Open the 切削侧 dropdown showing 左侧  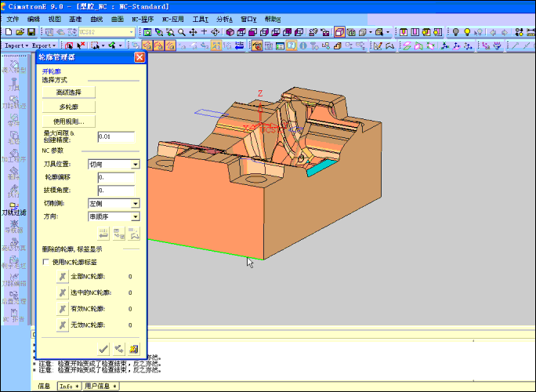(x=136, y=204)
